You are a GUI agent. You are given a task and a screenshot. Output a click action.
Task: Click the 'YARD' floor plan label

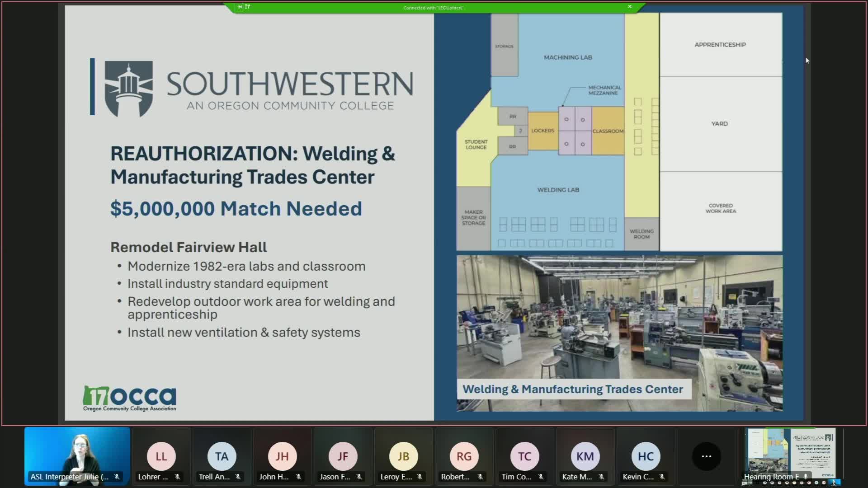point(719,124)
